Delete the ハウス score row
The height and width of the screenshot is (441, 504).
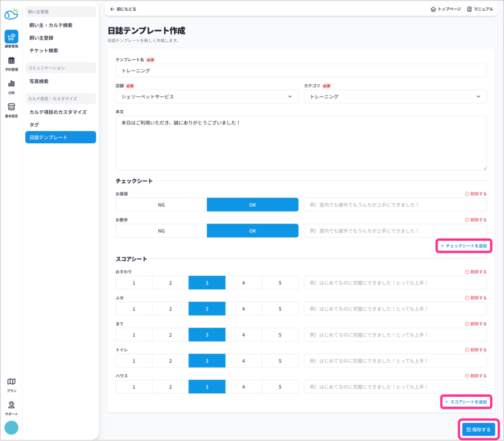tap(475, 376)
